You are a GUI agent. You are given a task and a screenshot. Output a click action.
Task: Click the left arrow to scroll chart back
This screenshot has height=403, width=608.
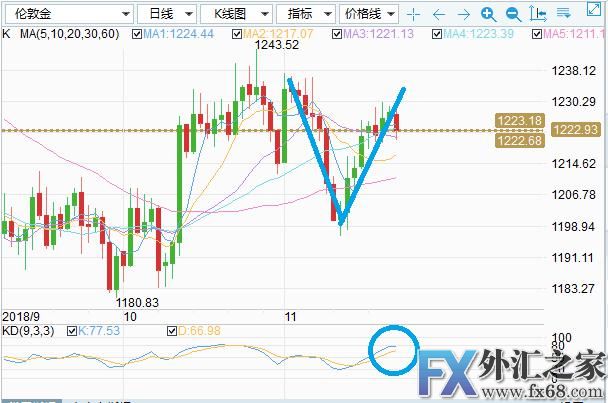click(438, 14)
